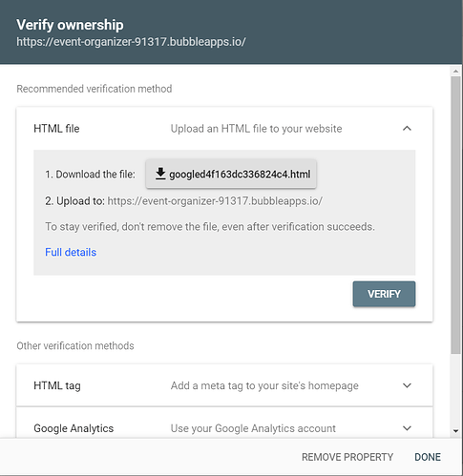Click 'Use your Google Analytics account' text
The image size is (463, 476).
(x=253, y=428)
